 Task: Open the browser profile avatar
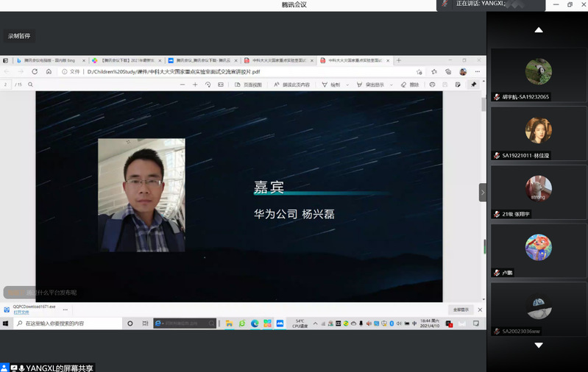coord(463,71)
